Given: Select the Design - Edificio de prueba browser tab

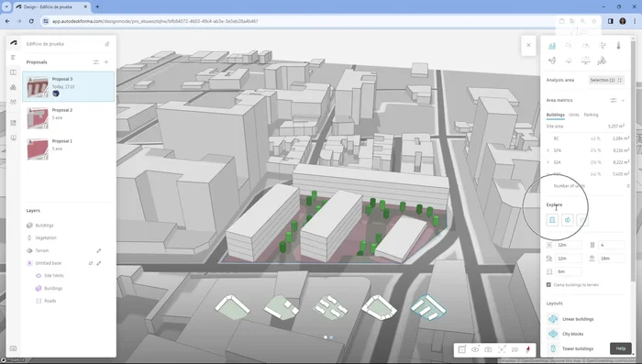Looking at the screenshot, I should (x=52, y=7).
